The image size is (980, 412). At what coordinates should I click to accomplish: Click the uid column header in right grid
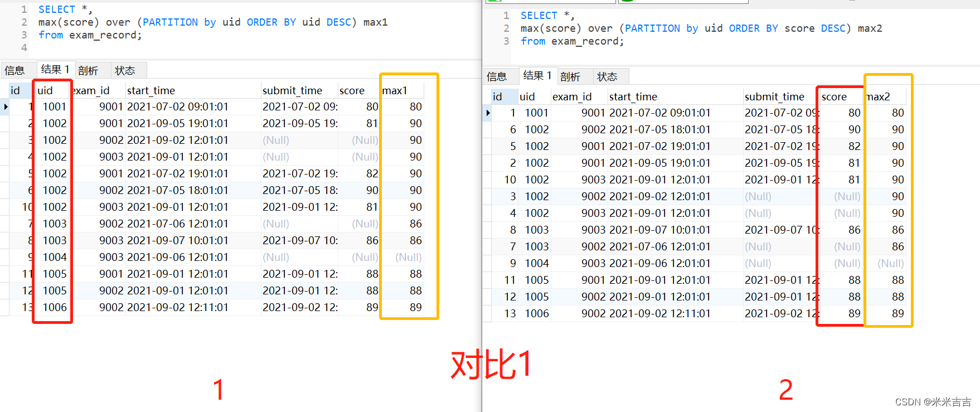pyautogui.click(x=534, y=96)
